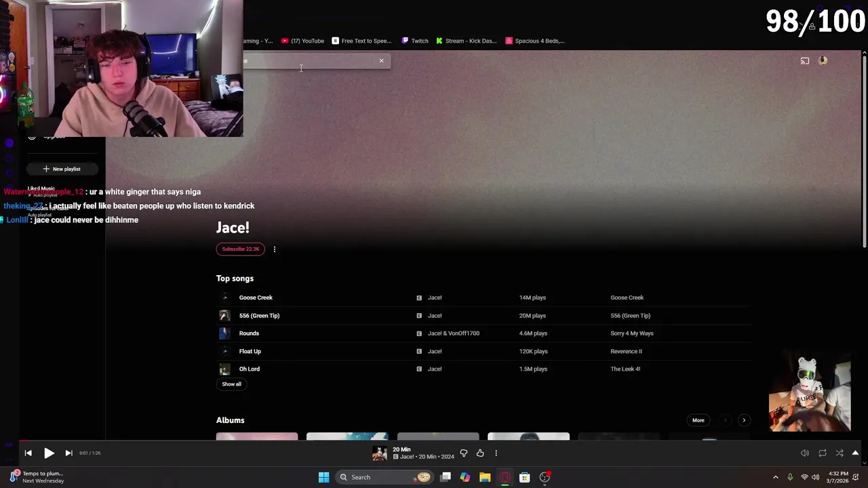Screen dimensions: 868x488
Task: Toggle shuffle in player bar
Action: pyautogui.click(x=840, y=453)
